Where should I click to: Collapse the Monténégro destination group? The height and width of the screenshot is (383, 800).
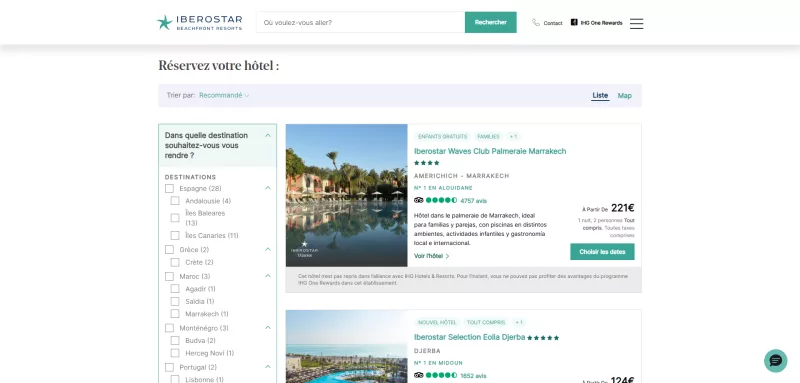(x=268, y=327)
